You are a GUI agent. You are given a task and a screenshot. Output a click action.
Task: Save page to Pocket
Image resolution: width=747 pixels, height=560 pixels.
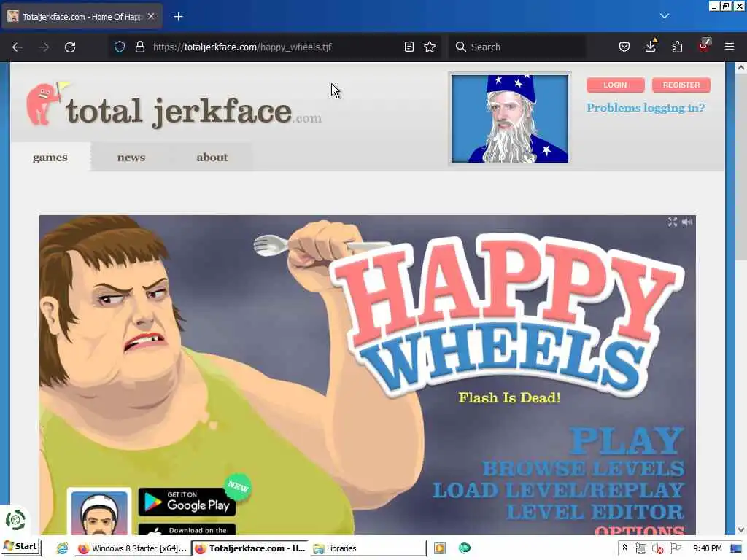pyautogui.click(x=624, y=47)
